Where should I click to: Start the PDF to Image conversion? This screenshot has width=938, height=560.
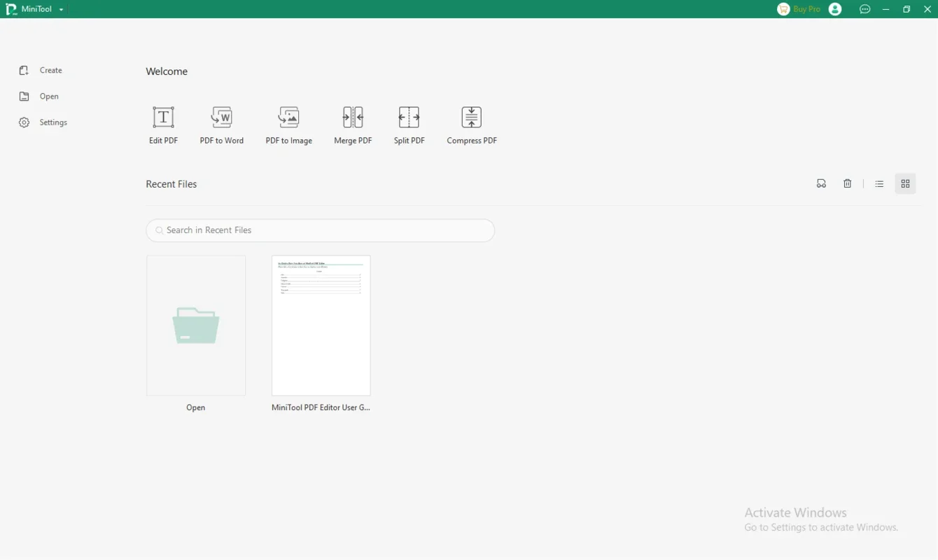tap(288, 125)
